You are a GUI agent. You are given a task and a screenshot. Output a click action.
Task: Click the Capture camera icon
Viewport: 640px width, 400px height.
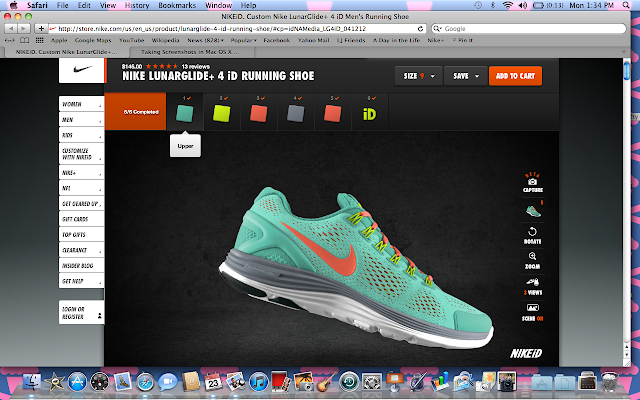[x=532, y=182]
